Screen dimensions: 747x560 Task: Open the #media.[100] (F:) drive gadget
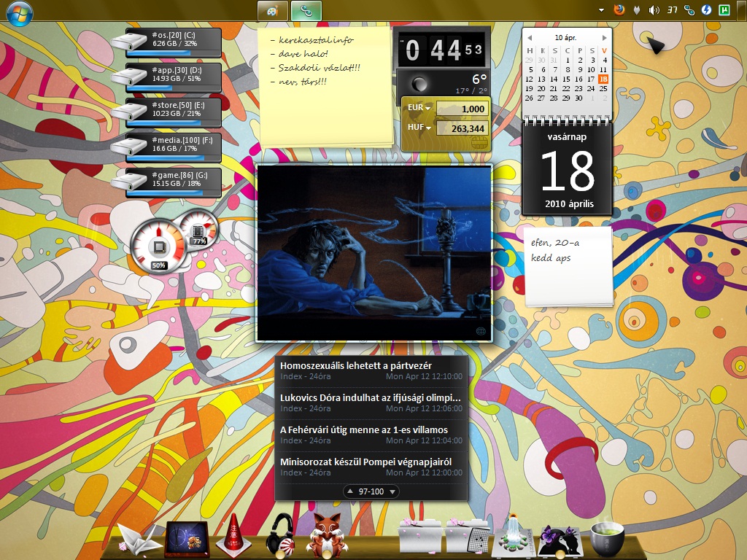click(x=167, y=148)
